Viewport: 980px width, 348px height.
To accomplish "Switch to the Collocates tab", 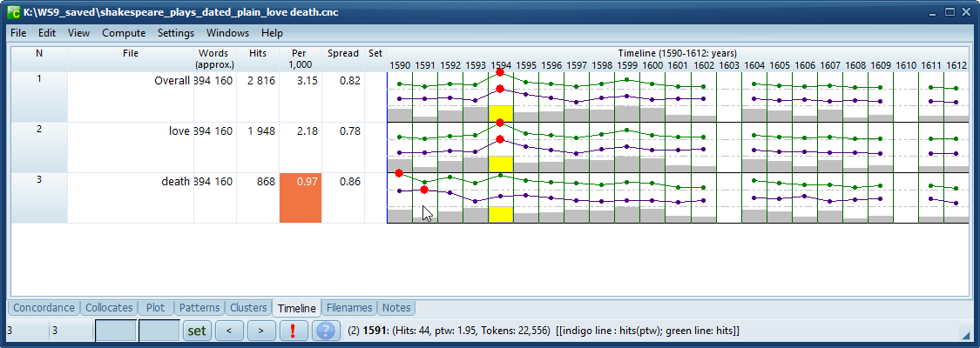I will click(110, 307).
